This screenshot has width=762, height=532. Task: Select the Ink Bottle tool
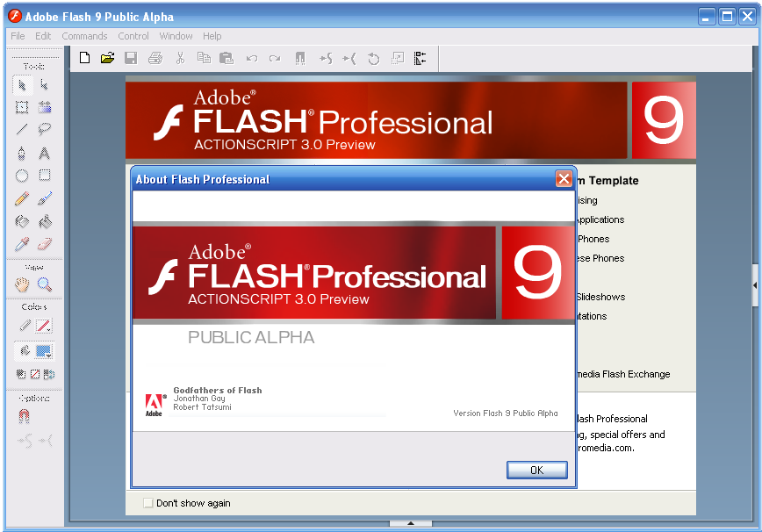[22, 222]
